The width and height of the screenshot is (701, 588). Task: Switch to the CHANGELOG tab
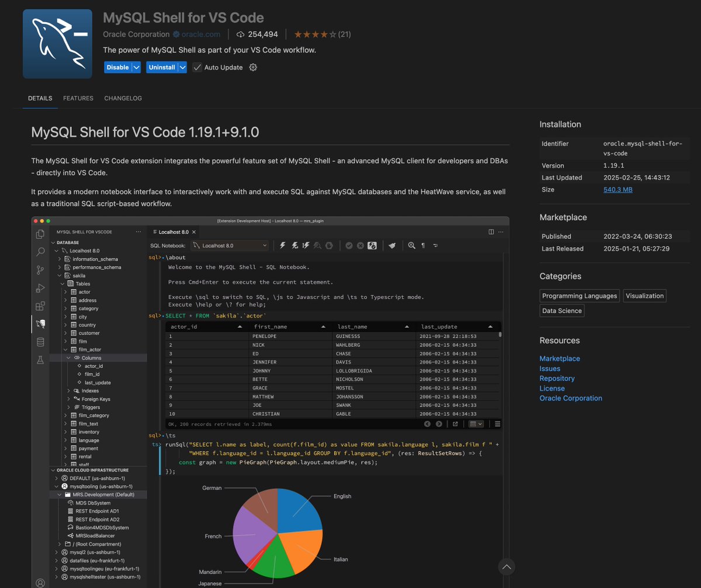click(123, 98)
